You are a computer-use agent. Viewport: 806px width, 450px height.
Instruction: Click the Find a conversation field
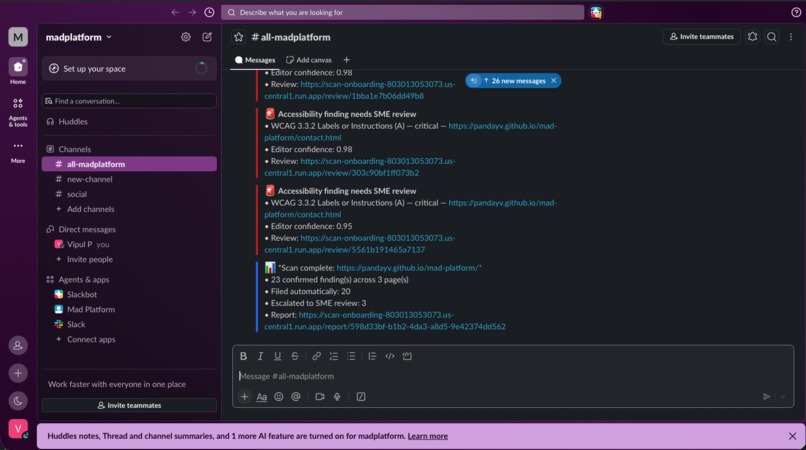129,101
